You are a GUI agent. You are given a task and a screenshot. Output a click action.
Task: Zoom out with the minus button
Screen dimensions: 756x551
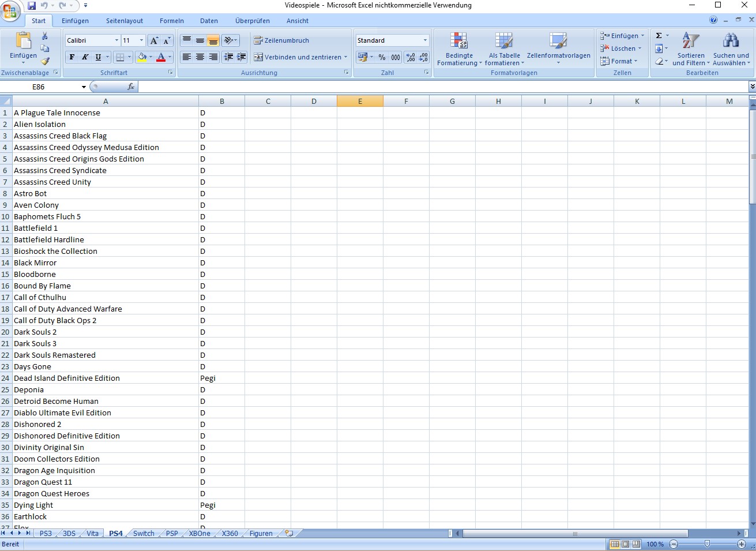pyautogui.click(x=674, y=544)
